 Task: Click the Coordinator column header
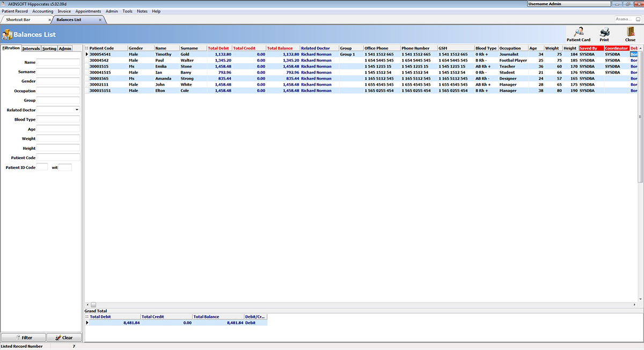click(617, 48)
